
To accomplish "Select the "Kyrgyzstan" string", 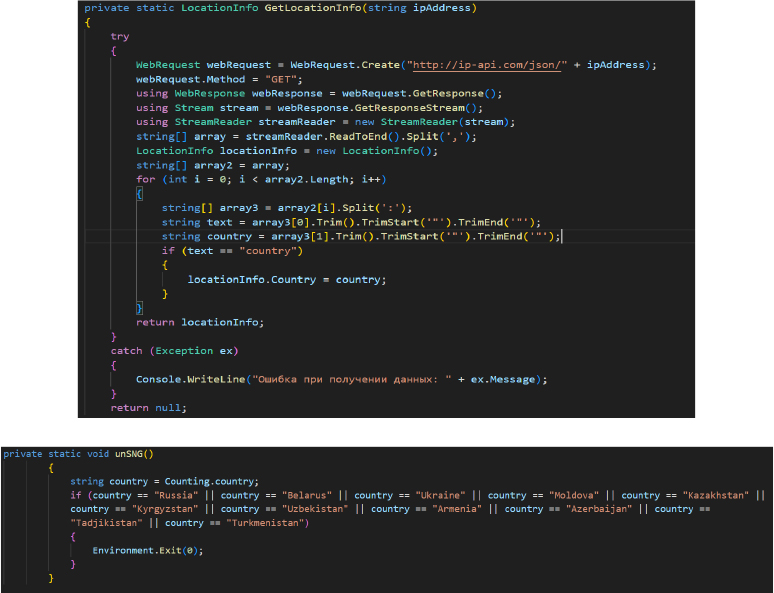I will [x=165, y=510].
